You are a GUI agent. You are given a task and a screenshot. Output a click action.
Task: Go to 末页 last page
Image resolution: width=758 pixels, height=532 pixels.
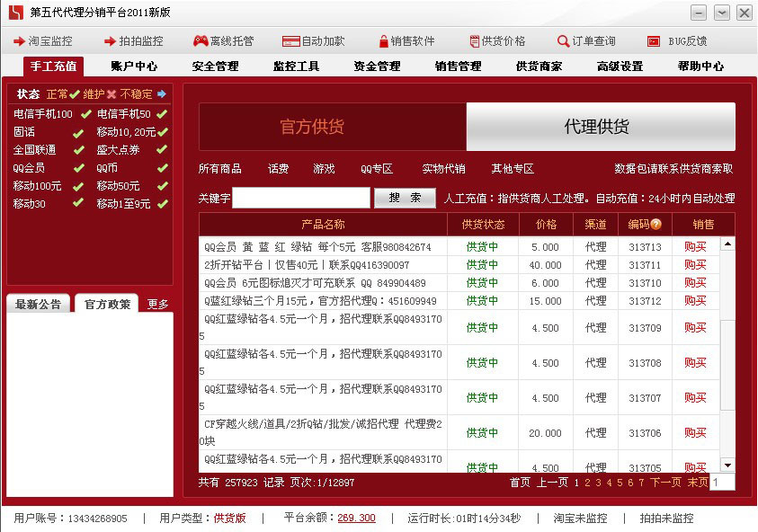pos(698,483)
